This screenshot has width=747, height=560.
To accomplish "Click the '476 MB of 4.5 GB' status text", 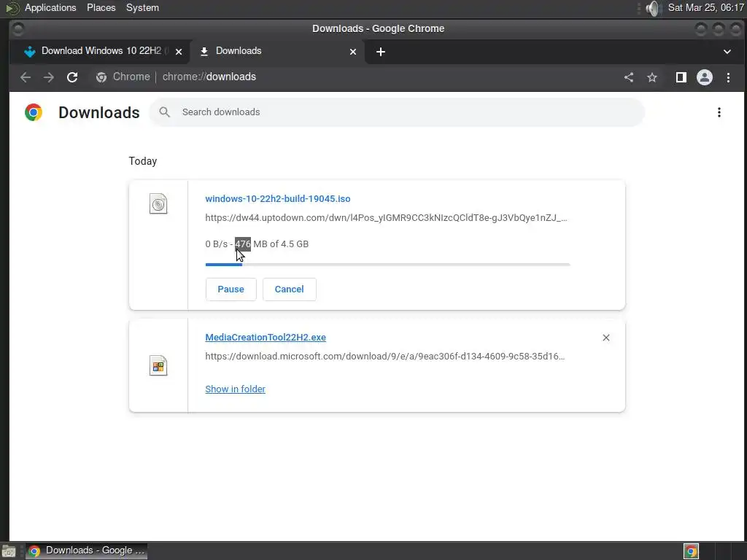I will pyautogui.click(x=271, y=244).
